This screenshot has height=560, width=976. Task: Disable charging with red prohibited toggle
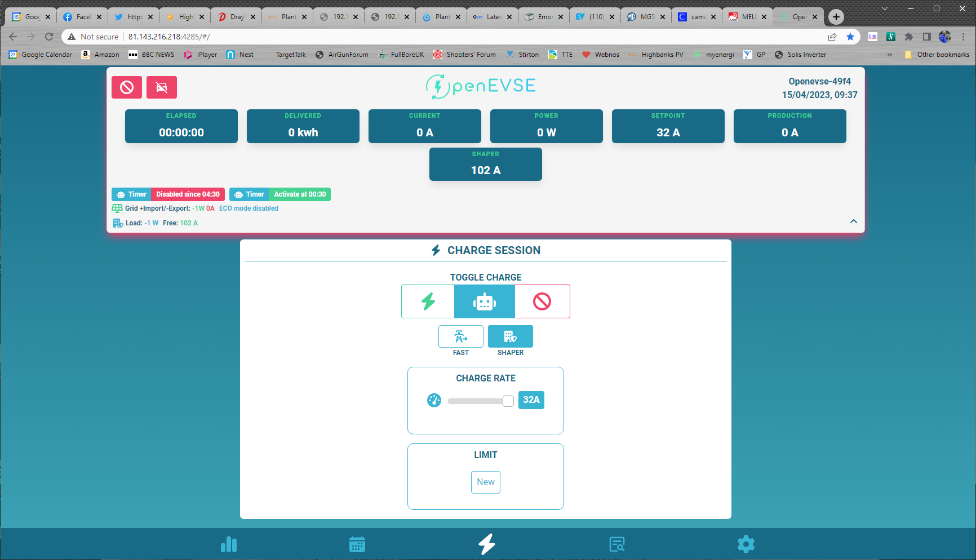point(542,301)
